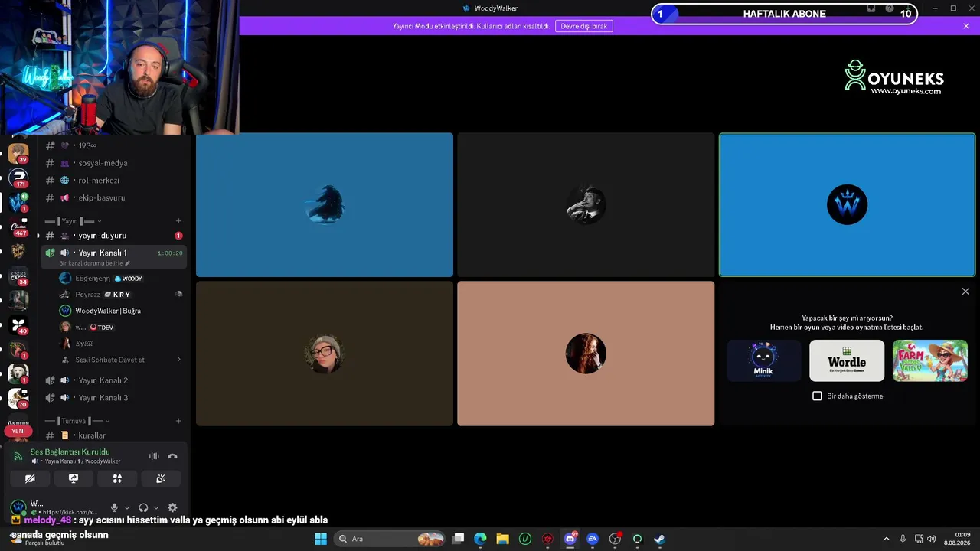This screenshot has width=980, height=551.
Task: Open noise suppression options
Action: tap(154, 456)
